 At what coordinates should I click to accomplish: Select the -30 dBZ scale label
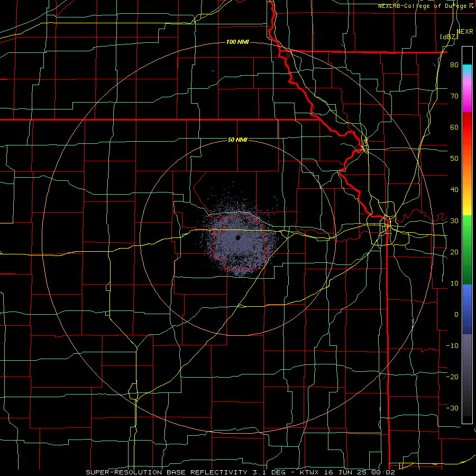[452, 408]
